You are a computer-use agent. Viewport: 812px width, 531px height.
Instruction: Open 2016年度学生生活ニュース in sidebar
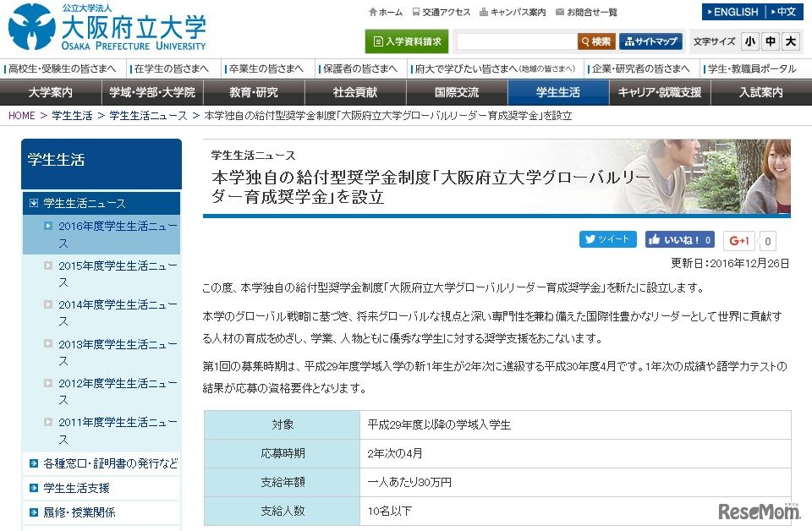pyautogui.click(x=101, y=234)
